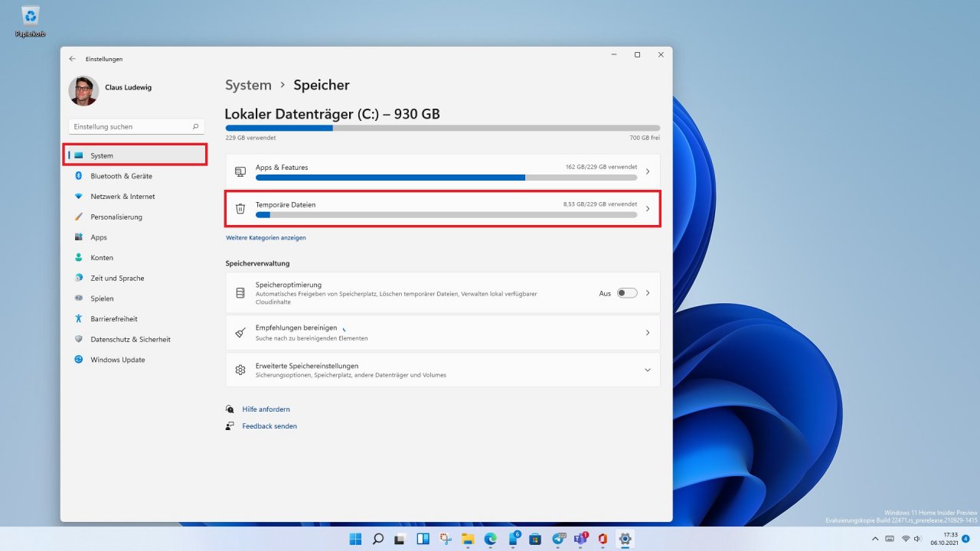Open taskbar Search magnifier

(x=378, y=539)
